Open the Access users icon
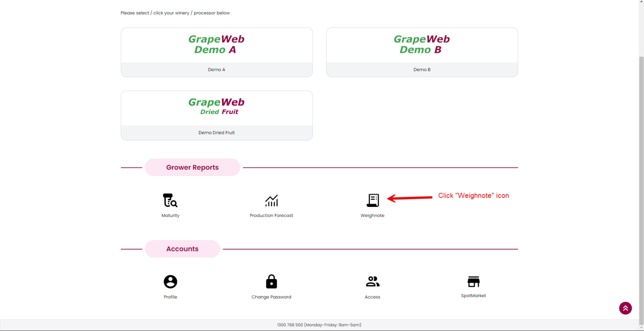The image size is (644, 331). point(372,282)
